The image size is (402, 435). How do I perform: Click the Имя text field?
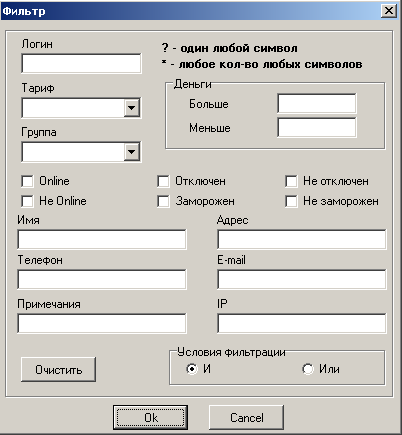pyautogui.click(x=102, y=239)
